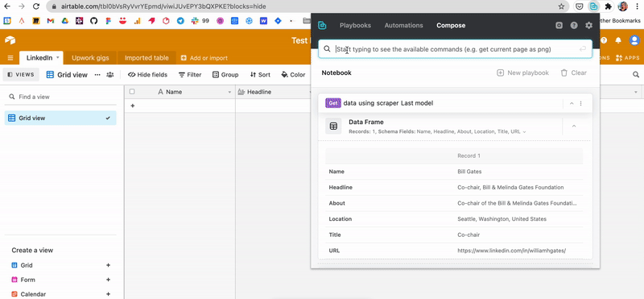
Task: Open Airtable notifications bell
Action: point(617,40)
